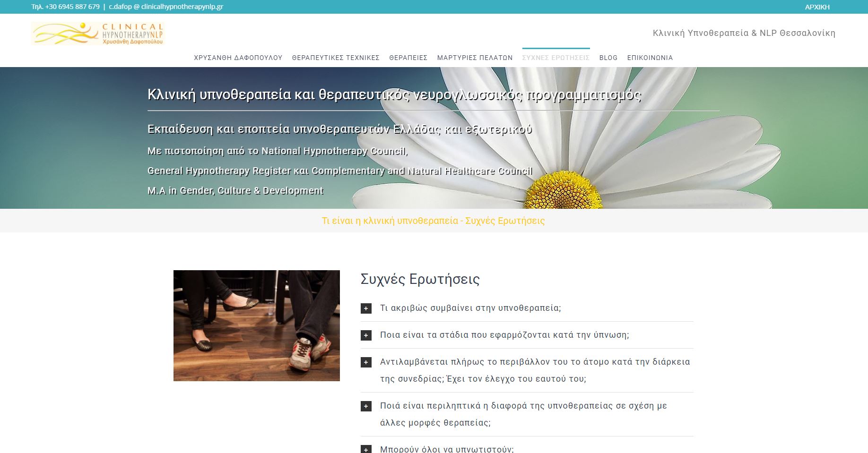Open the ΘΕΡΑΠΕΥΤΙΚΕΣ ΤΕΧΝΙΚΕΣ menu item
Viewport: 868px width, 453px height.
pyautogui.click(x=336, y=58)
